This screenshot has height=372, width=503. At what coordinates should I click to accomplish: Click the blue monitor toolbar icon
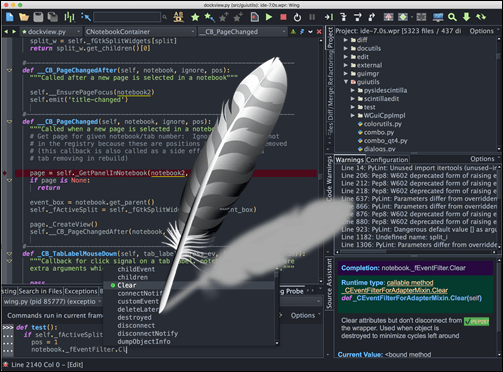(438, 17)
